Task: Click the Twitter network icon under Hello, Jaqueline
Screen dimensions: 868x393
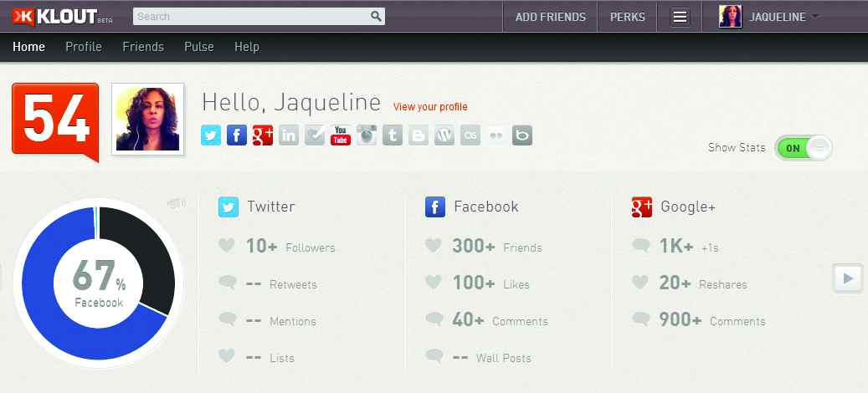Action: point(211,135)
